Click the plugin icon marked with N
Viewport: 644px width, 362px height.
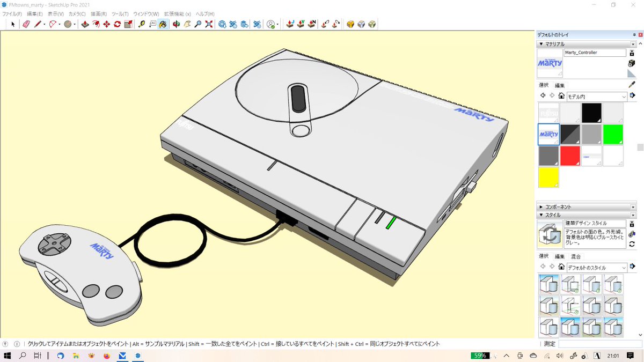pos(312,24)
